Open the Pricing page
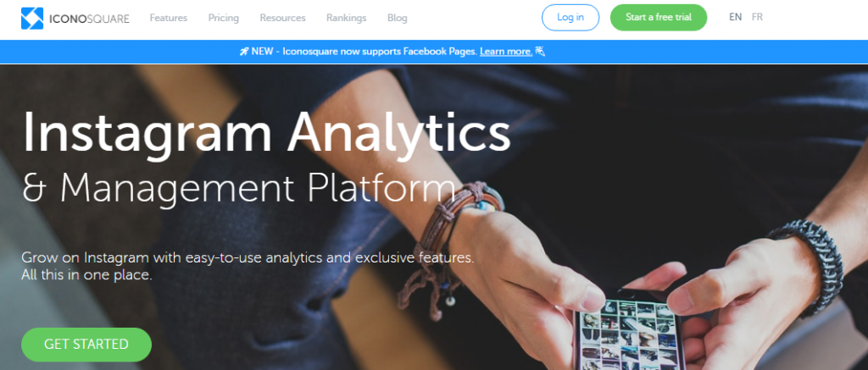Screen dimensions: 868x370 point(224,18)
